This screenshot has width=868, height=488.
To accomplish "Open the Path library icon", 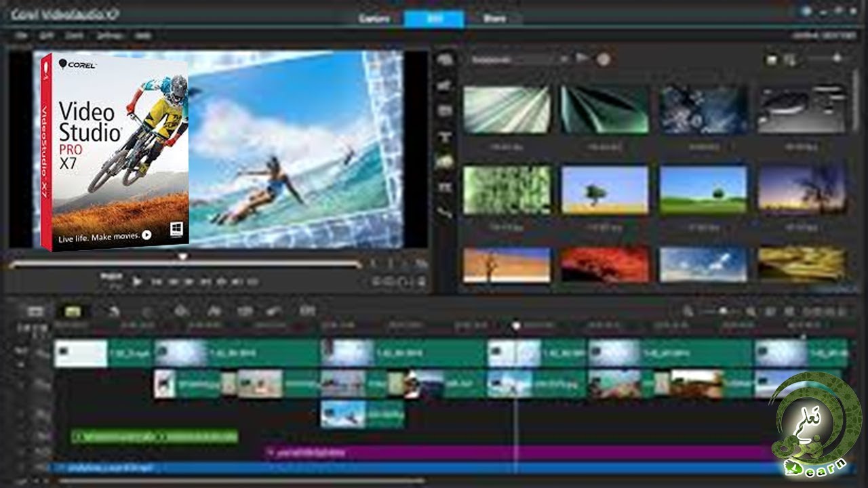I will [446, 212].
